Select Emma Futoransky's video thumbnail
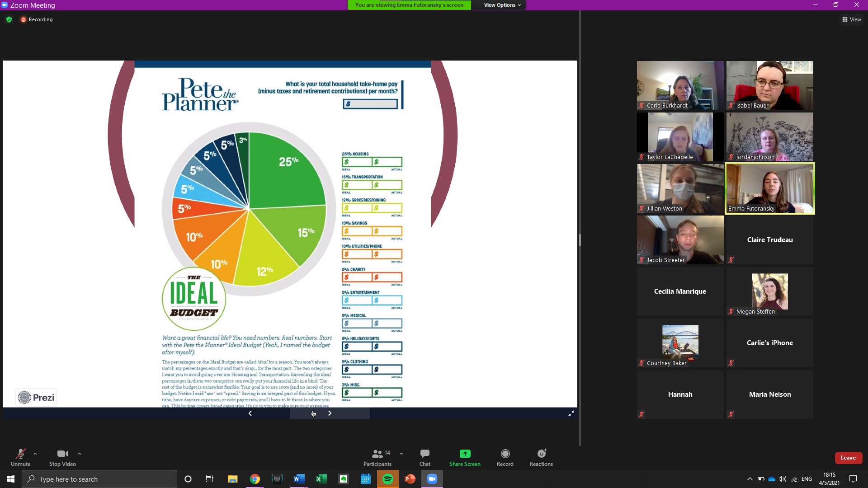 770,188
